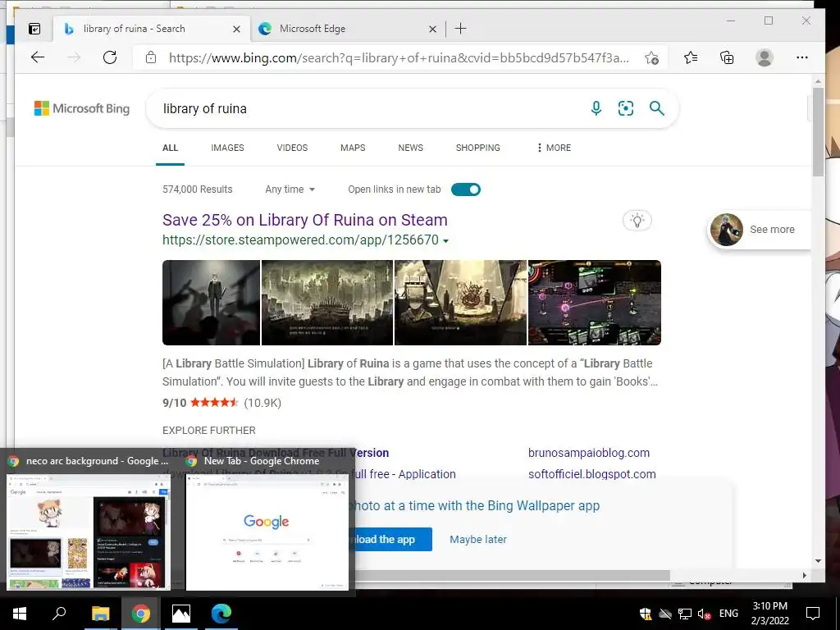The width and height of the screenshot is (840, 630).
Task: Open new tab with plus button
Action: point(461,29)
